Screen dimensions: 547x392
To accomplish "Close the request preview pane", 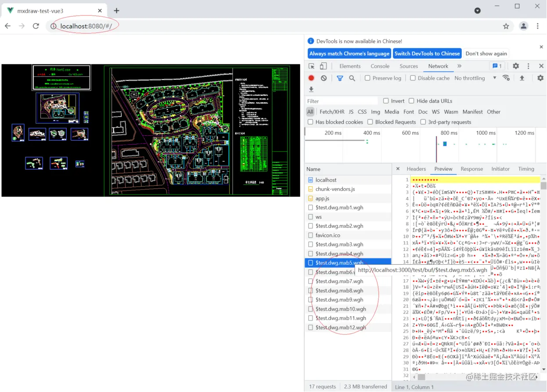I will tap(398, 169).
